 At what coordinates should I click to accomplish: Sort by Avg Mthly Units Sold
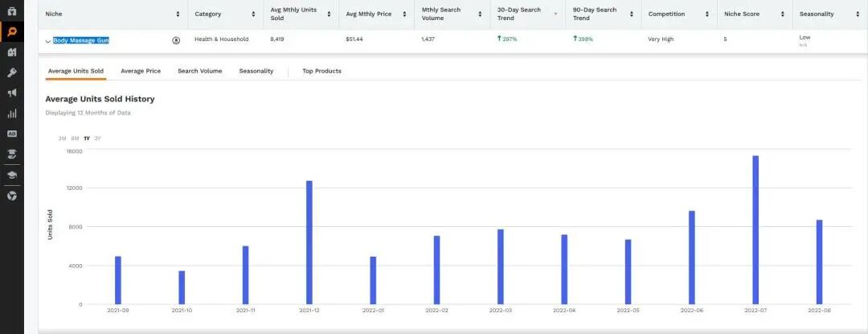329,14
